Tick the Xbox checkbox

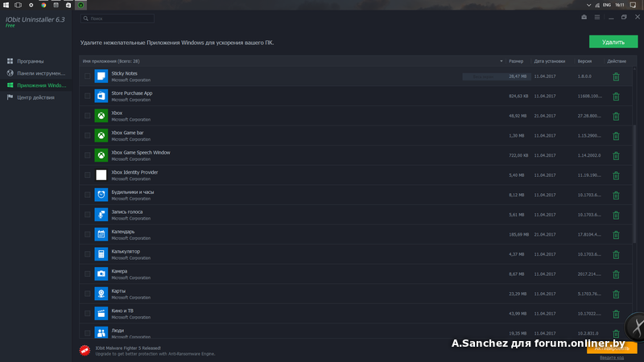pyautogui.click(x=88, y=116)
